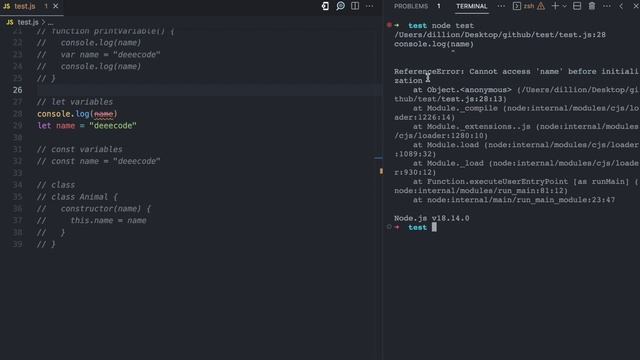Click the grey command decoration by terminal prompt
The image size is (640, 360).
point(389,227)
